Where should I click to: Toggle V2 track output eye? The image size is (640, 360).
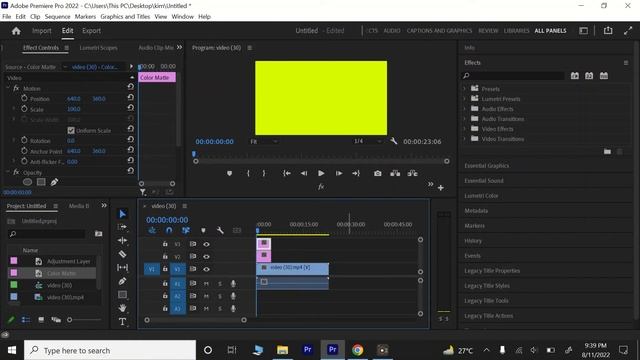206,256
